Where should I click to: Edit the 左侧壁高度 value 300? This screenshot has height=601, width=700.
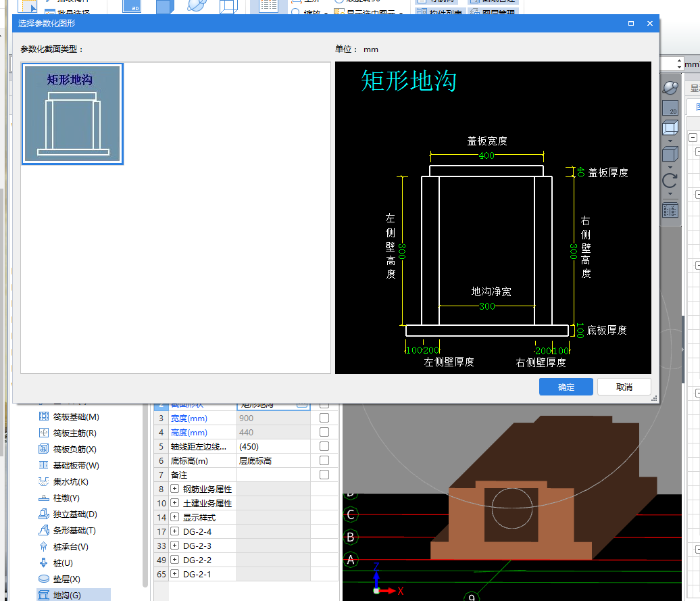pyautogui.click(x=402, y=251)
